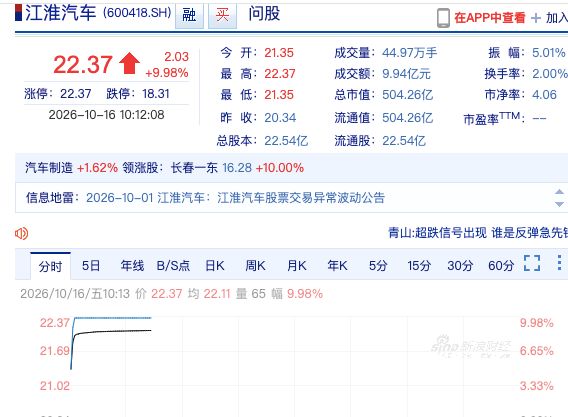This screenshot has width=568, height=417.
Task: Switch to the 年线 tab
Action: tap(132, 266)
